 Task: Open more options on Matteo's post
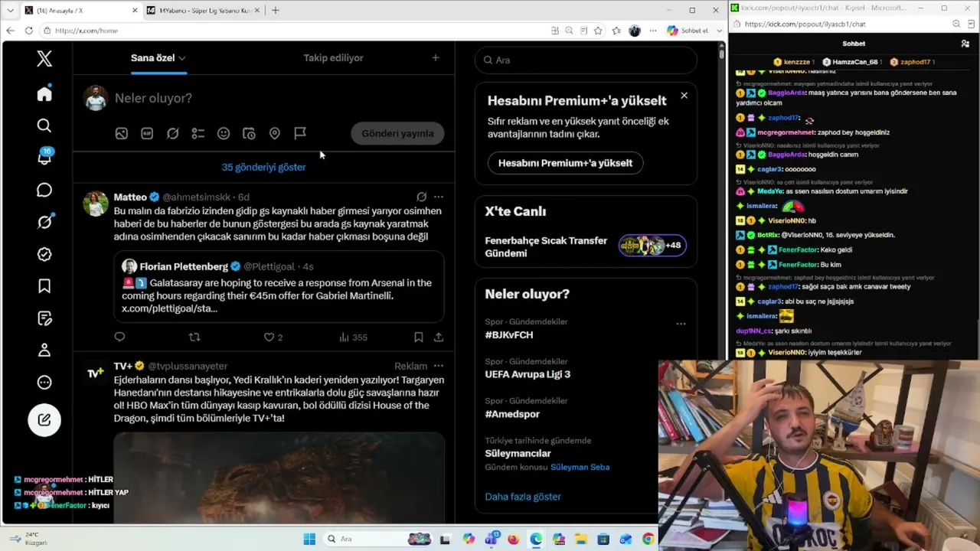[x=439, y=197]
